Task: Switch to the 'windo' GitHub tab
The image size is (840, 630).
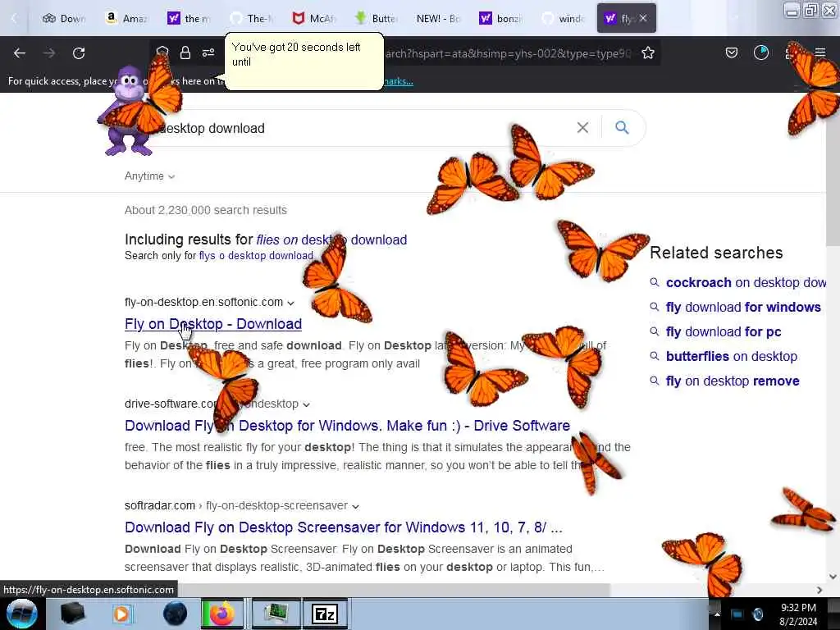Action: pyautogui.click(x=563, y=18)
